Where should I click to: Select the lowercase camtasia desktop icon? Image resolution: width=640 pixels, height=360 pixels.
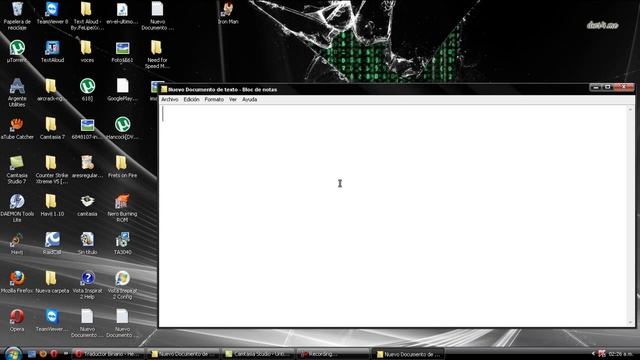(x=87, y=205)
